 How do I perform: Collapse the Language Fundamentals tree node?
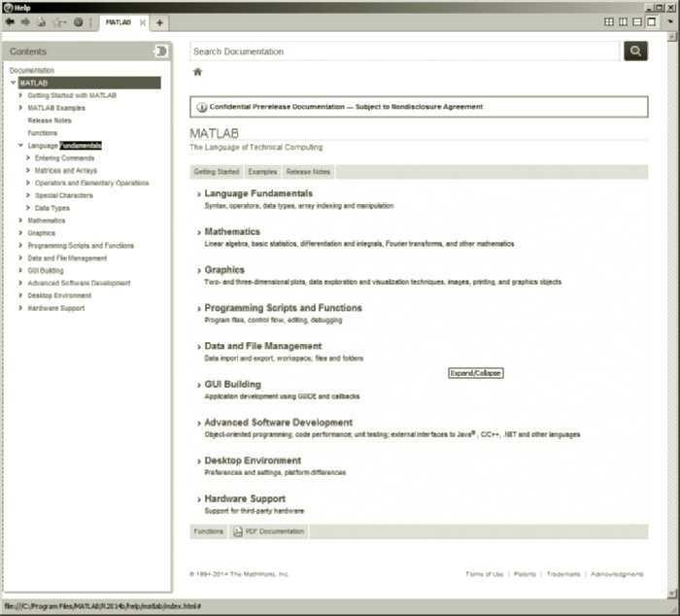[x=20, y=146]
